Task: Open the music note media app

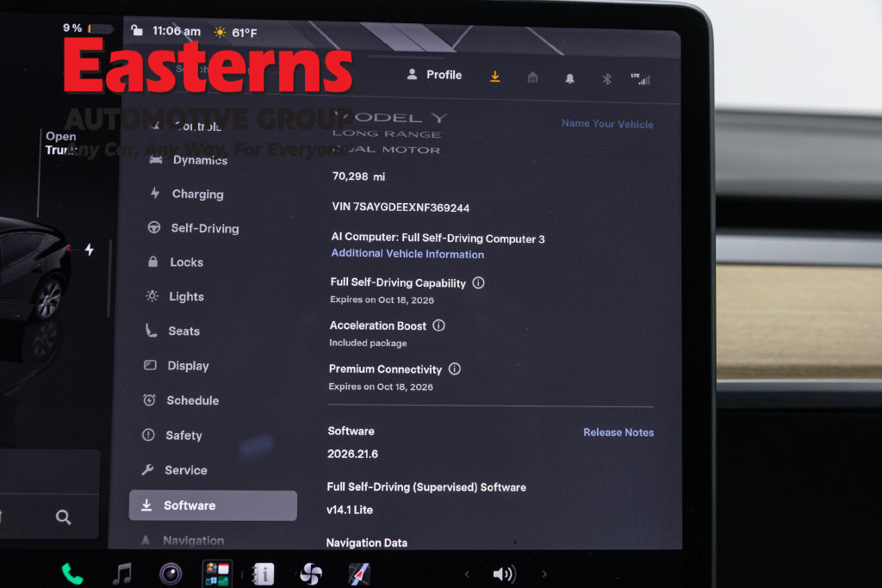Action: [x=122, y=574]
